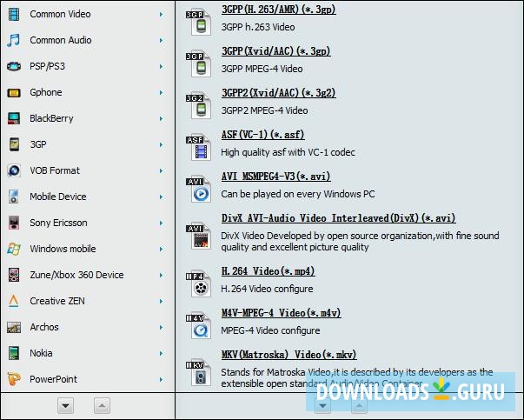Image resolution: width=524 pixels, height=420 pixels.
Task: Expand the Gphone submenu arrow
Action: click(161, 93)
